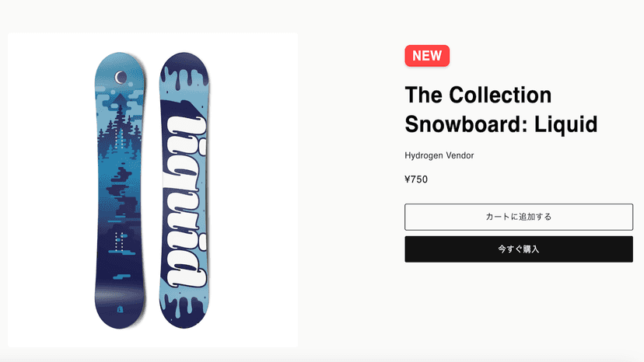Click the カートに追加する button
The height and width of the screenshot is (362, 644).
click(518, 217)
